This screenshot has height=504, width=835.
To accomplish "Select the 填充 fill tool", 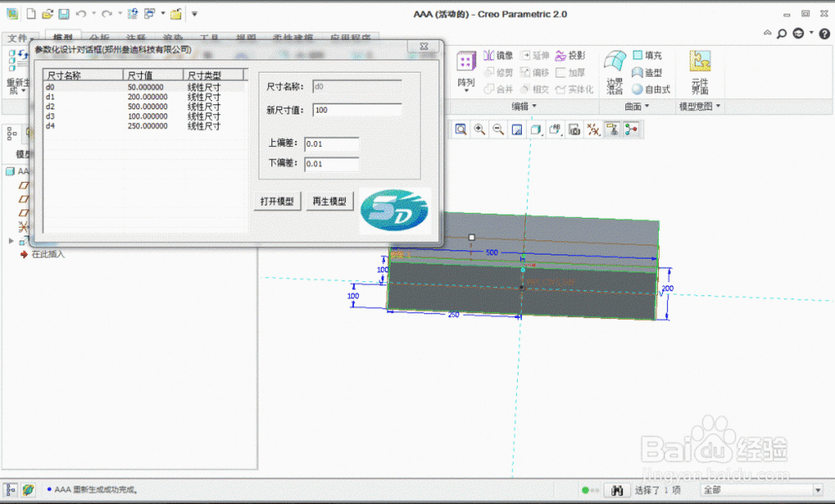I will (x=647, y=55).
